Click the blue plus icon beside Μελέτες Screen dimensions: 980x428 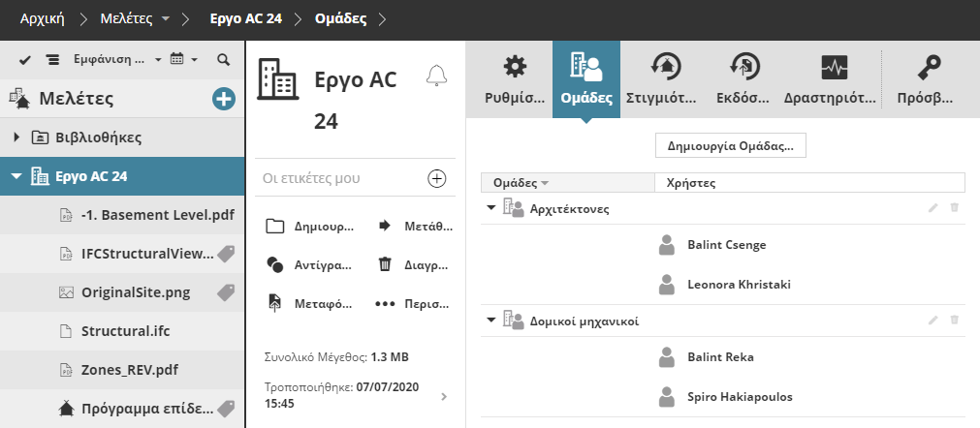(x=224, y=98)
